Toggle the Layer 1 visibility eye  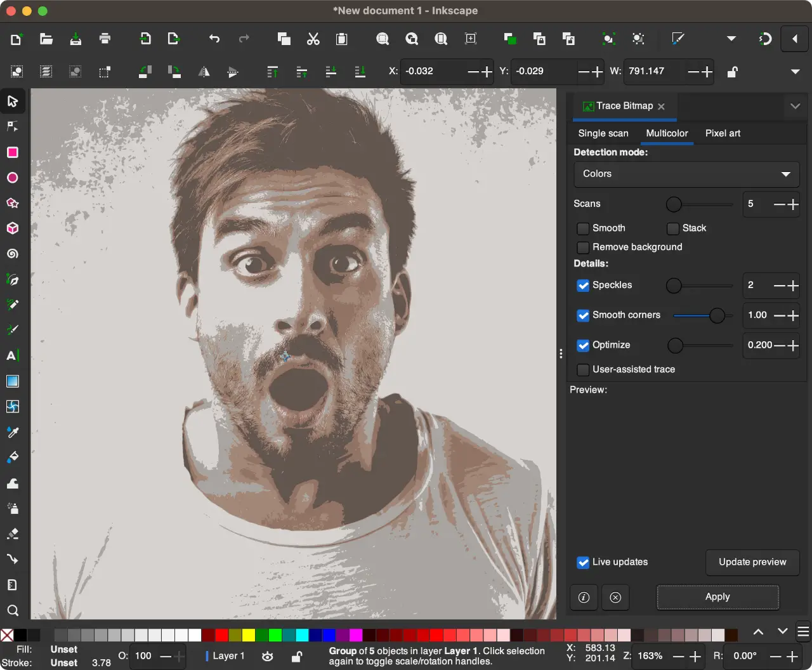tap(268, 656)
